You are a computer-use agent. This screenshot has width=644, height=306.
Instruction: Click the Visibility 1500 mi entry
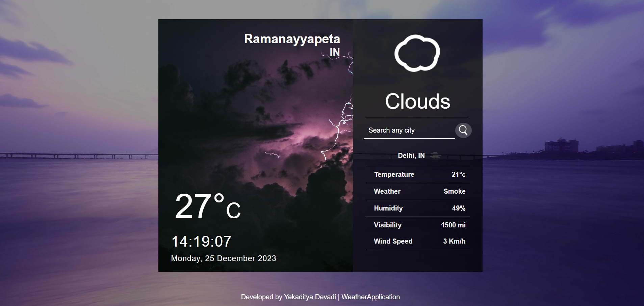454,225
